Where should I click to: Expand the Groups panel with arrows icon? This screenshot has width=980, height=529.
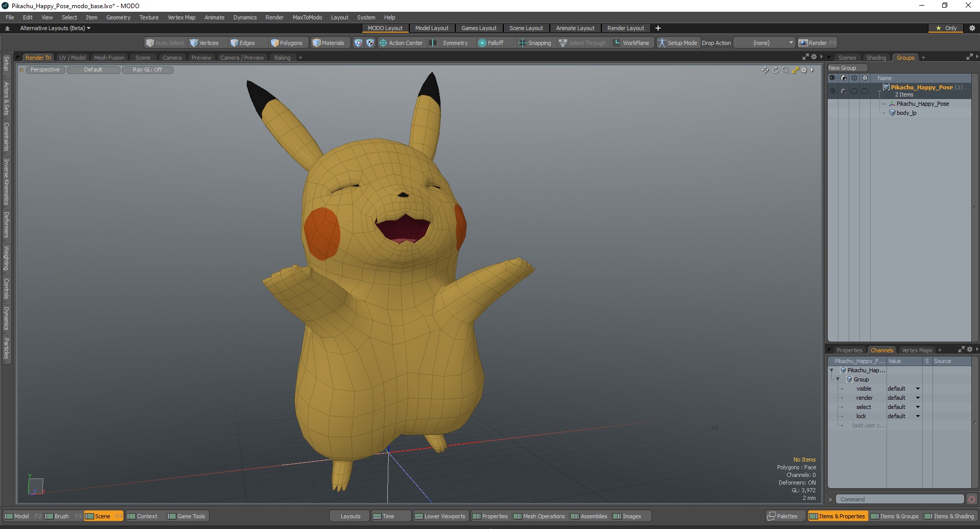(969, 57)
